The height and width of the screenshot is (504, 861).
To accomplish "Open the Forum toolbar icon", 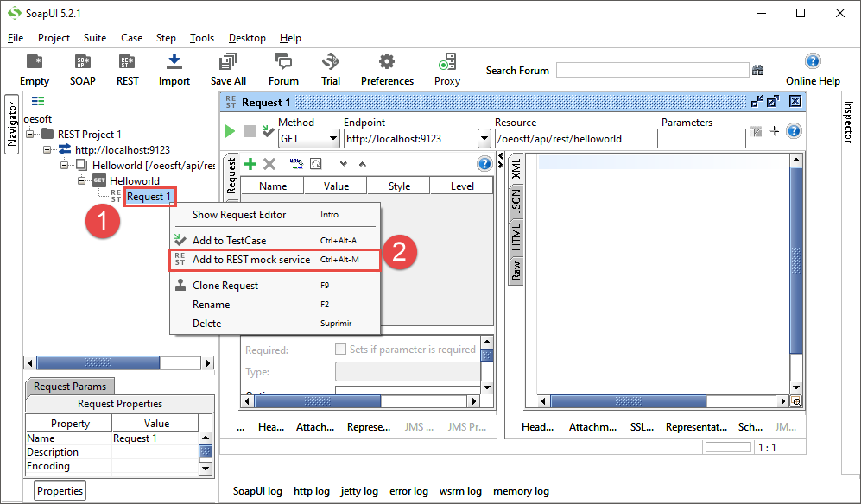I will coord(283,61).
